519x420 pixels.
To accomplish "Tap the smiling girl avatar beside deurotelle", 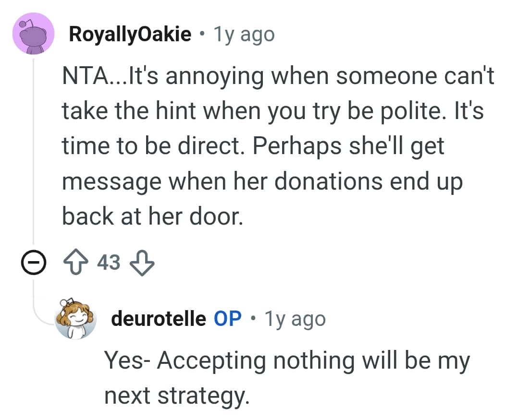I will point(74,318).
